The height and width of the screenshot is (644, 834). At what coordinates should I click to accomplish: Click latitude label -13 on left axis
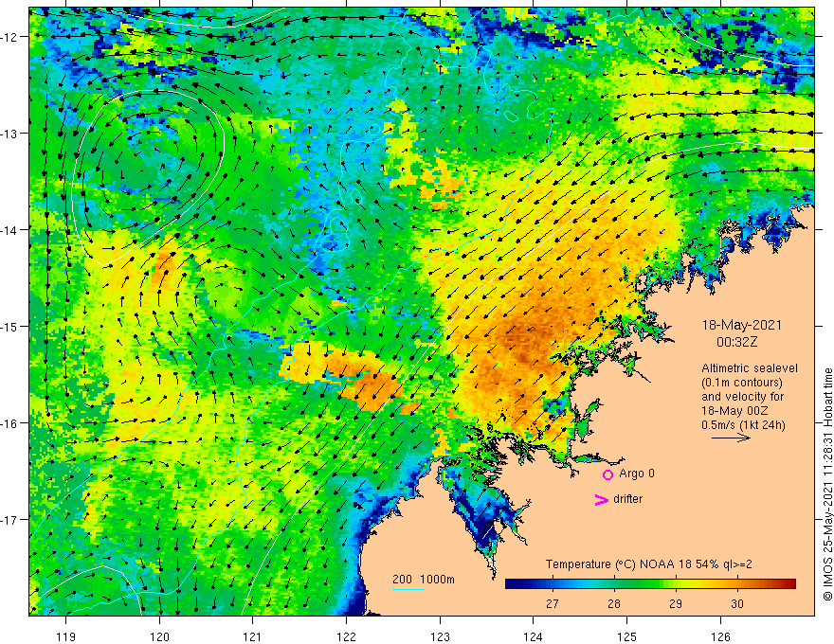tap(9, 134)
